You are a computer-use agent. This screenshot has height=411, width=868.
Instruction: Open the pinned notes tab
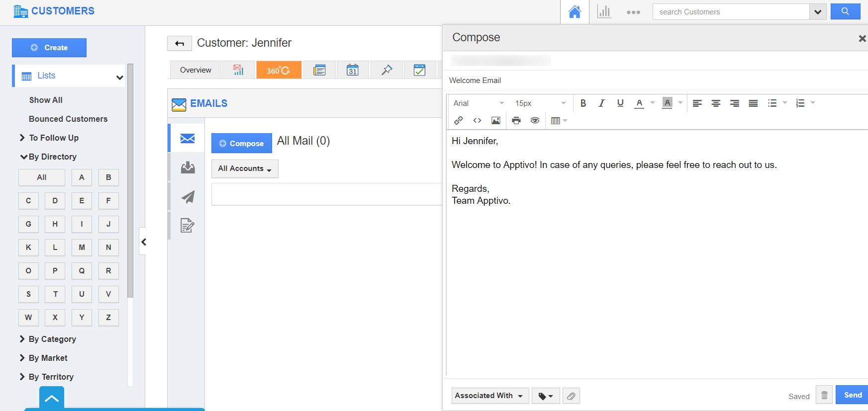click(386, 70)
